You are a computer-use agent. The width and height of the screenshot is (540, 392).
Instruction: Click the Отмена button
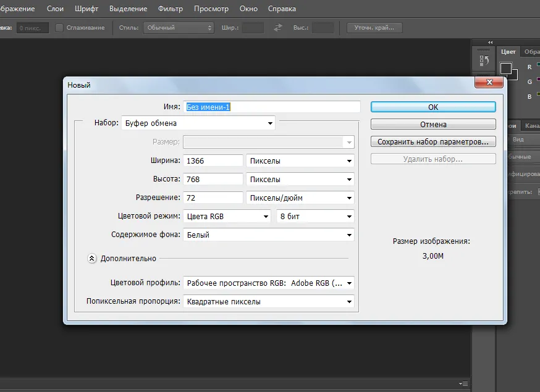point(433,124)
